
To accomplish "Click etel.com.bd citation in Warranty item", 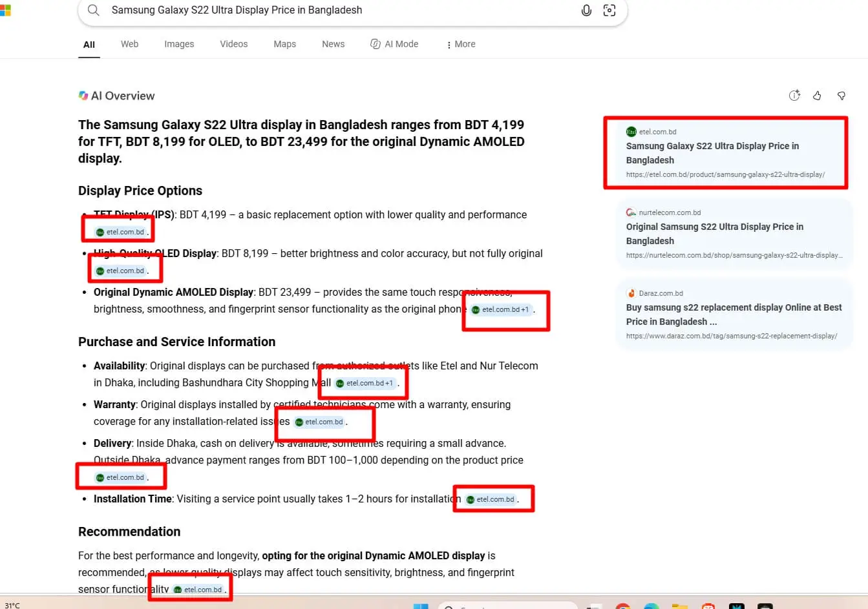I will 319,422.
